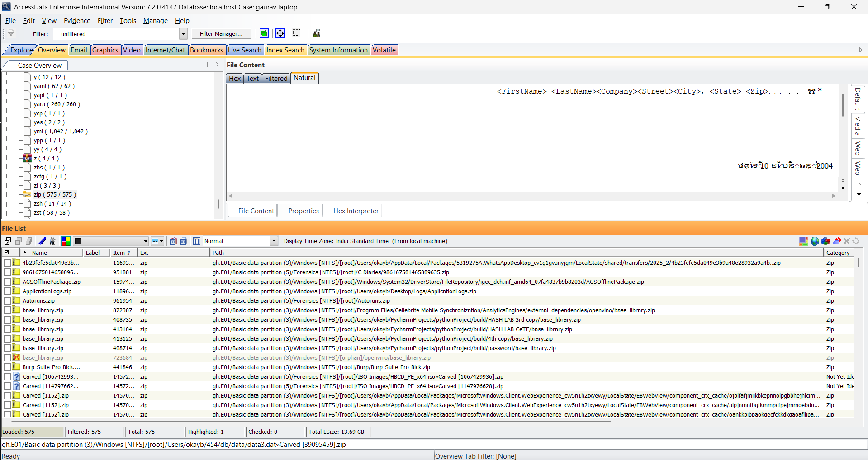Click the globe geolocation icon
The height and width of the screenshot is (460, 868).
click(815, 241)
